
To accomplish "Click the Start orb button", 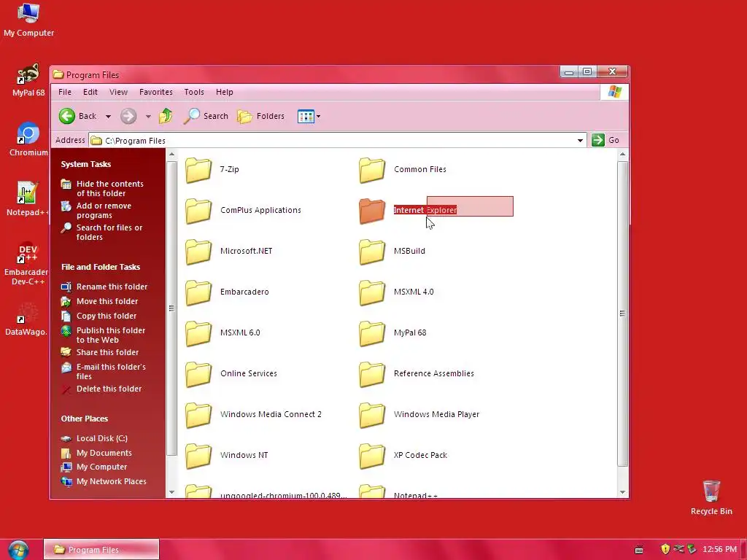I will 18,550.
